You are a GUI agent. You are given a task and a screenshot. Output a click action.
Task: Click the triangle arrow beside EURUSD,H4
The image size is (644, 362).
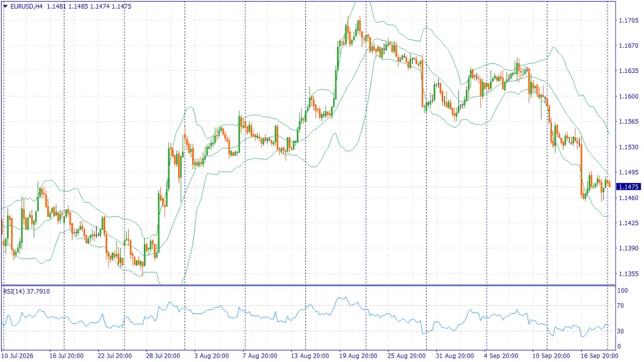pos(5,6)
